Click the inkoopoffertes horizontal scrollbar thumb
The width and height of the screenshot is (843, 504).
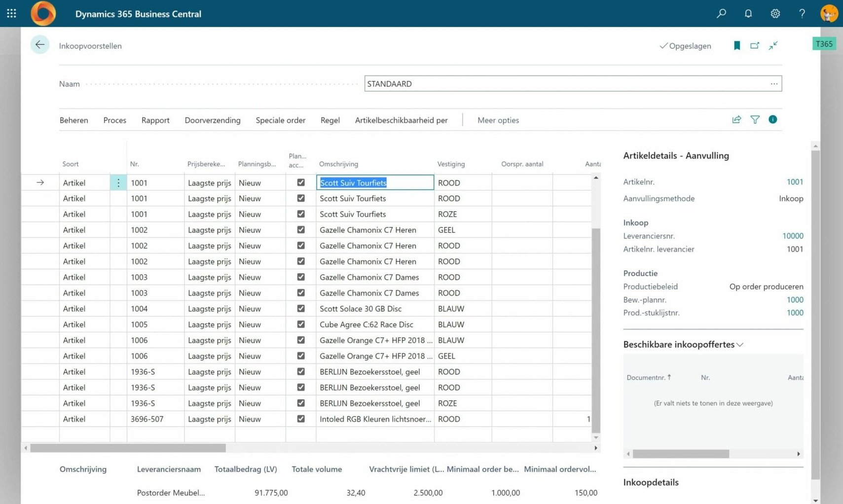tap(681, 454)
